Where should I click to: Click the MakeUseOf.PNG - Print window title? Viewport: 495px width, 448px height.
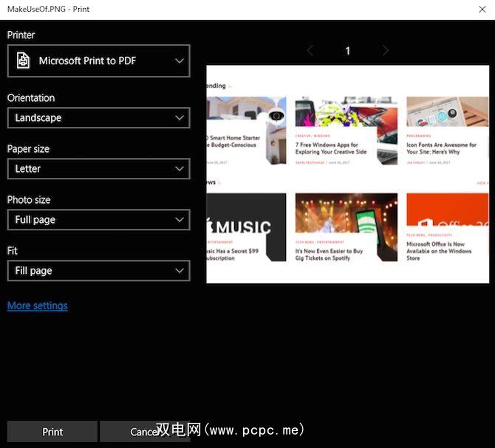pyautogui.click(x=48, y=9)
